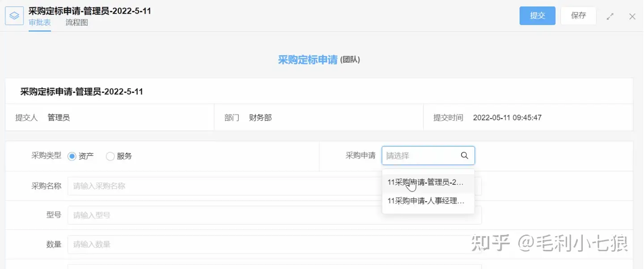This screenshot has width=644, height=269.
Task: Click the layered stack form icon
Action: click(x=14, y=16)
